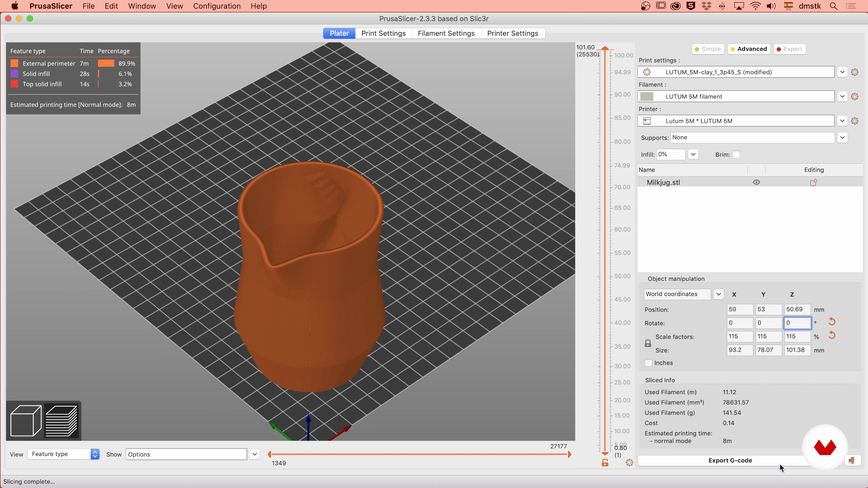Click the Milkjug.stl editing settings icon
Screen dimensions: 868x488
coord(814,182)
